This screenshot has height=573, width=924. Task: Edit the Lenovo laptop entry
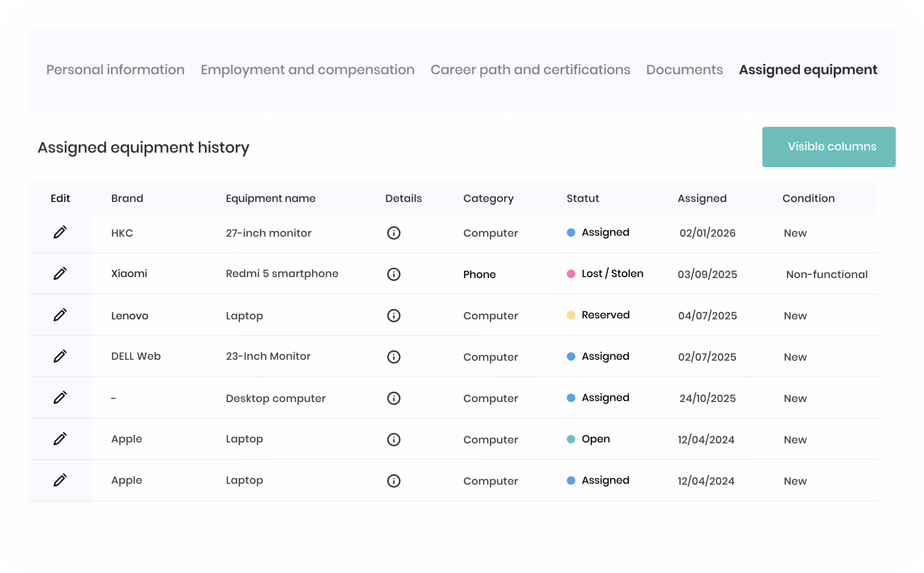(60, 315)
